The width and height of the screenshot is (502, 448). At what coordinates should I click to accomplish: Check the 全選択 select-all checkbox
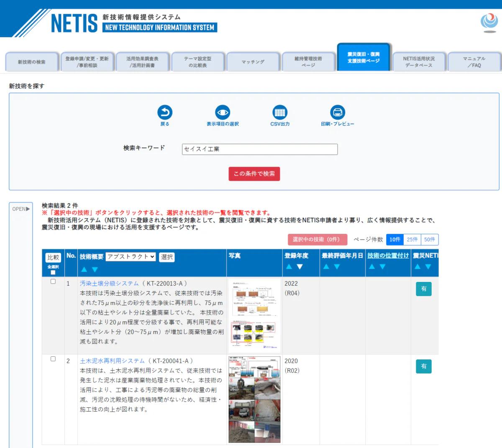pos(53,272)
